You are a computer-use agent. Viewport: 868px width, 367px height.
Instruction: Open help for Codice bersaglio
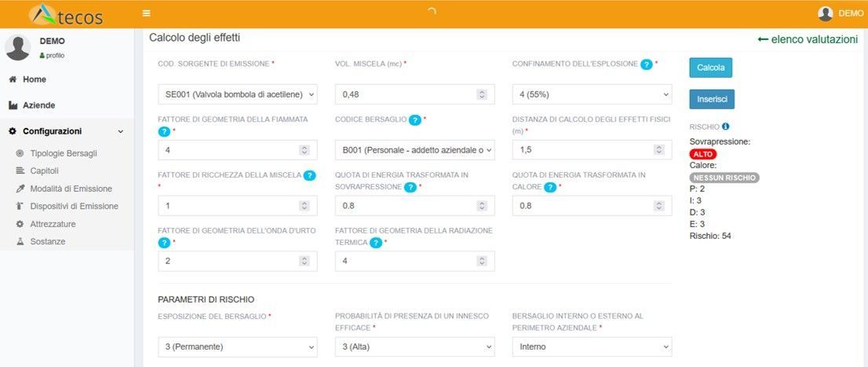coord(414,119)
